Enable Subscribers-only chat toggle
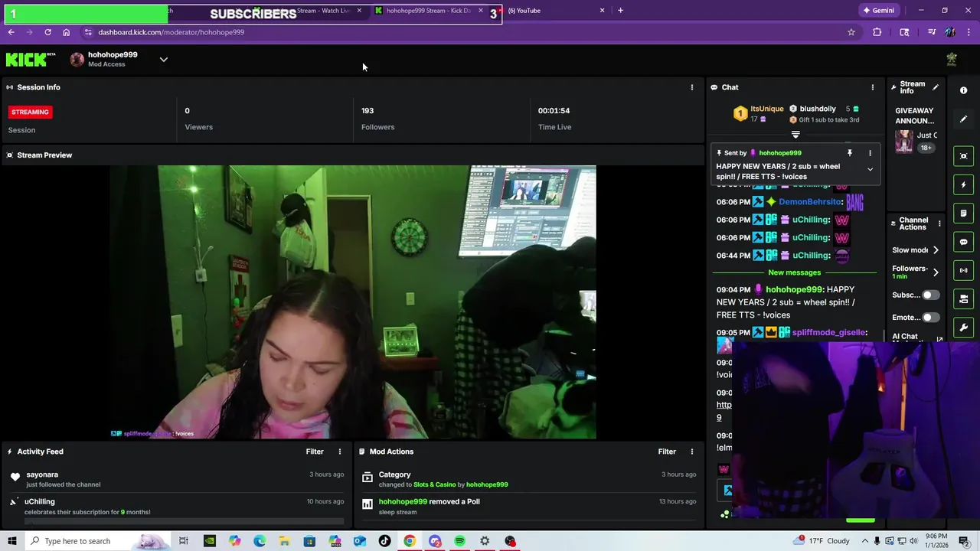 930,295
